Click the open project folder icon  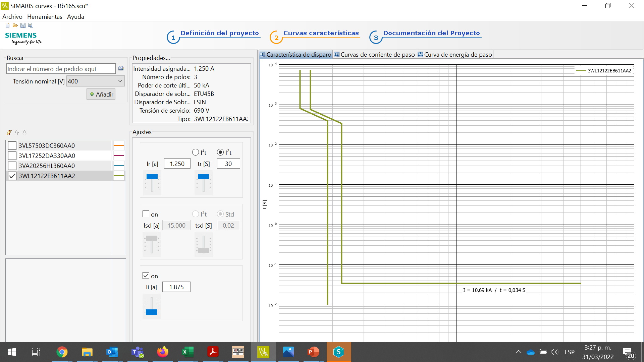pyautogui.click(x=15, y=25)
